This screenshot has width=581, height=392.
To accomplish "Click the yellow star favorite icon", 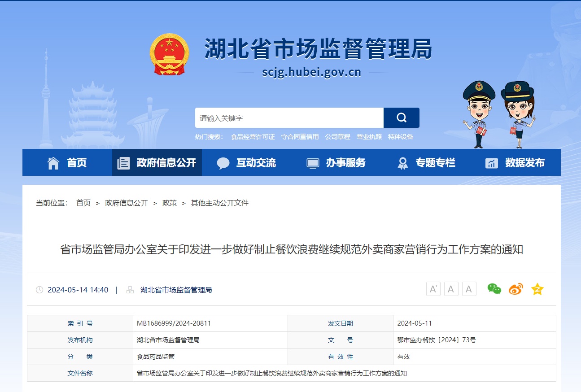I will coord(537,289).
